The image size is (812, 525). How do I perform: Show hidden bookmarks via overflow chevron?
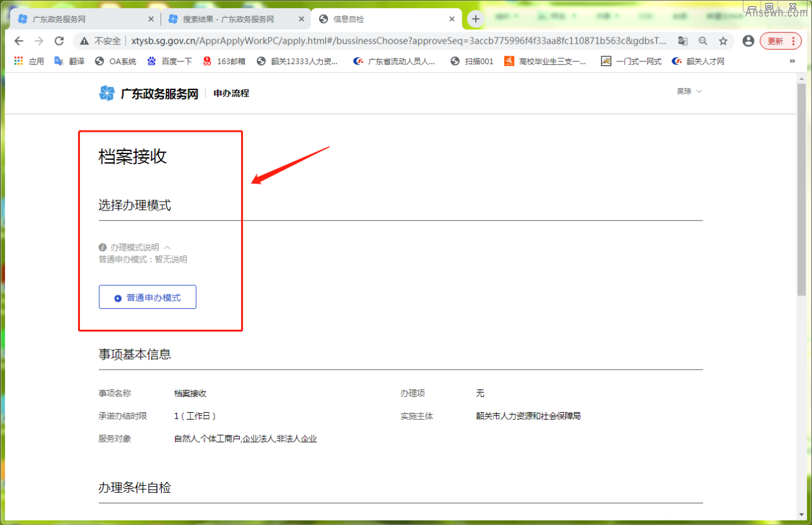792,62
